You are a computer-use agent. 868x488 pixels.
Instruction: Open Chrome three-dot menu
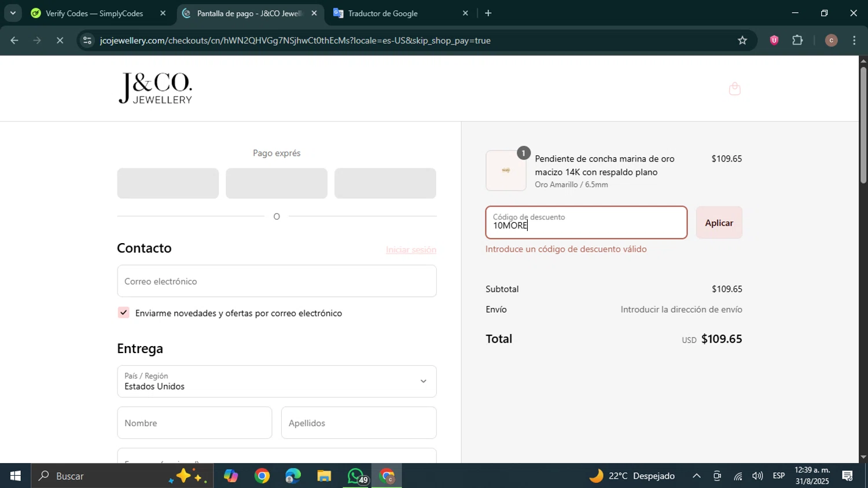click(855, 41)
